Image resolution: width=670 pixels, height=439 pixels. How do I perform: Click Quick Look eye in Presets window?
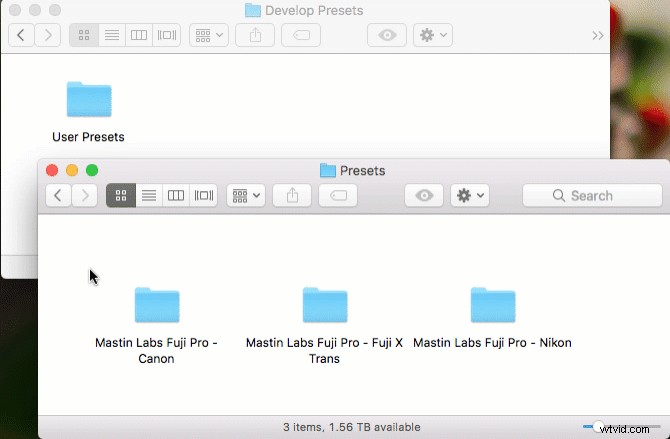[x=424, y=195]
